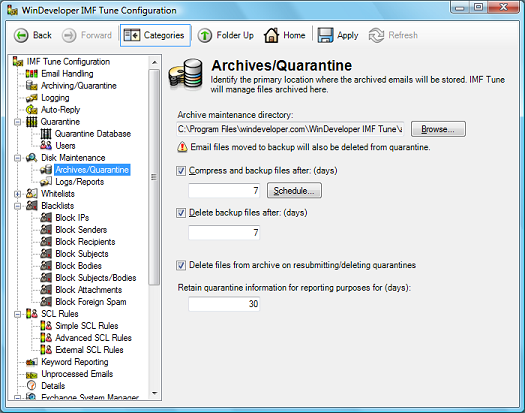Expand the Whitelists tree node

pos(17,194)
